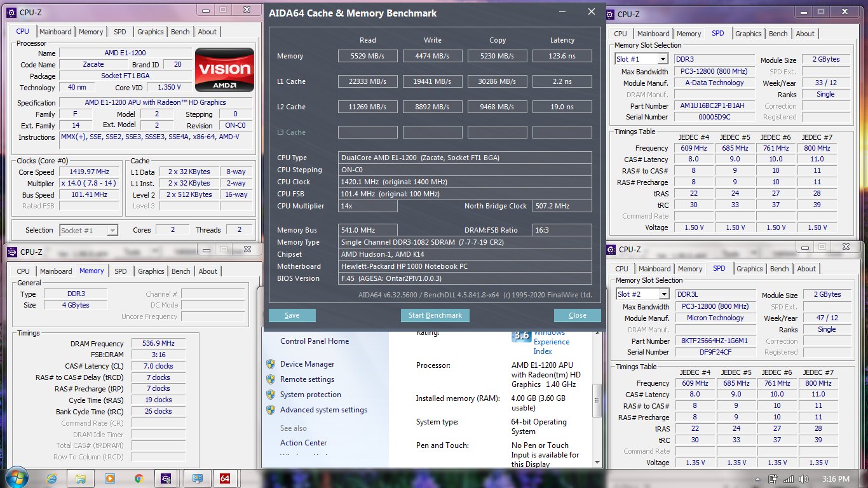868x488 pixels.
Task: Select SPD tab in CPU-Z Memory window
Action: pyautogui.click(x=120, y=271)
